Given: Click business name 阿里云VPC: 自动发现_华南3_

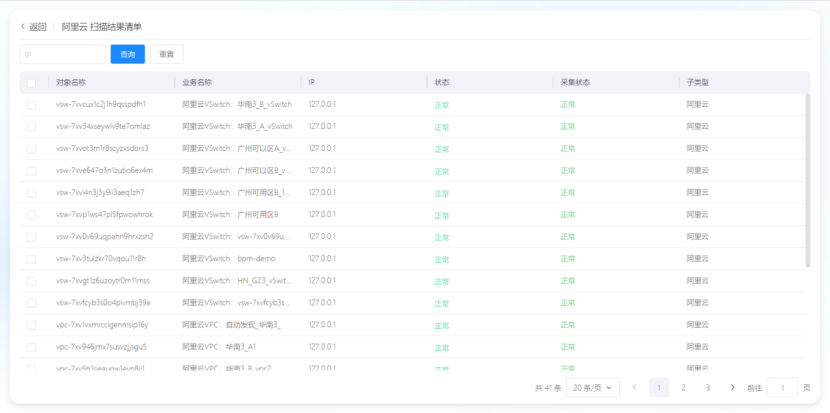Looking at the screenshot, I should [231, 325].
